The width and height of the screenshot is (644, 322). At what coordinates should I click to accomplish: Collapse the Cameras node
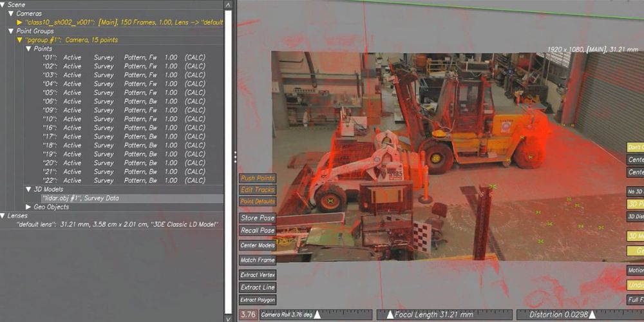[x=11, y=14]
